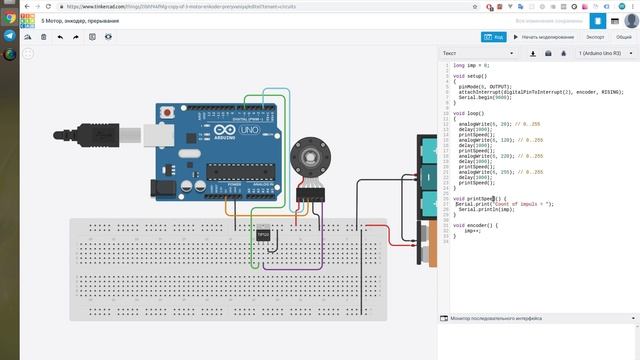Click the attachInterrupt code line
The image size is (640, 360).
coord(541,92)
